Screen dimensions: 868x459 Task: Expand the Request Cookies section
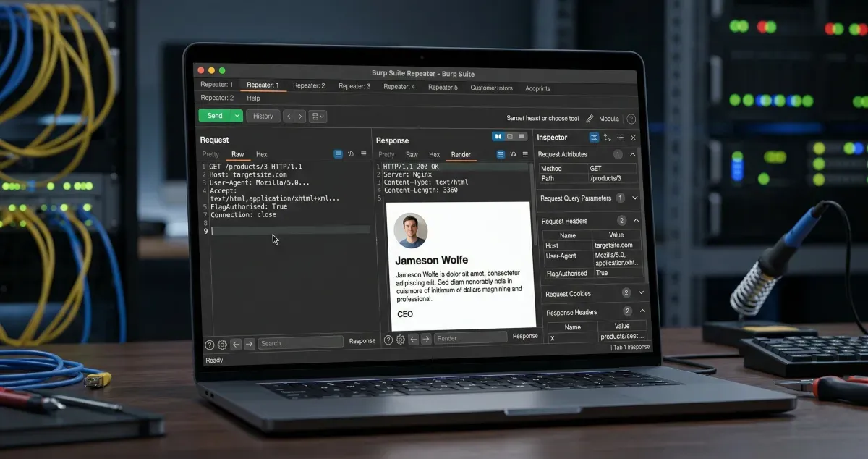[x=640, y=292]
